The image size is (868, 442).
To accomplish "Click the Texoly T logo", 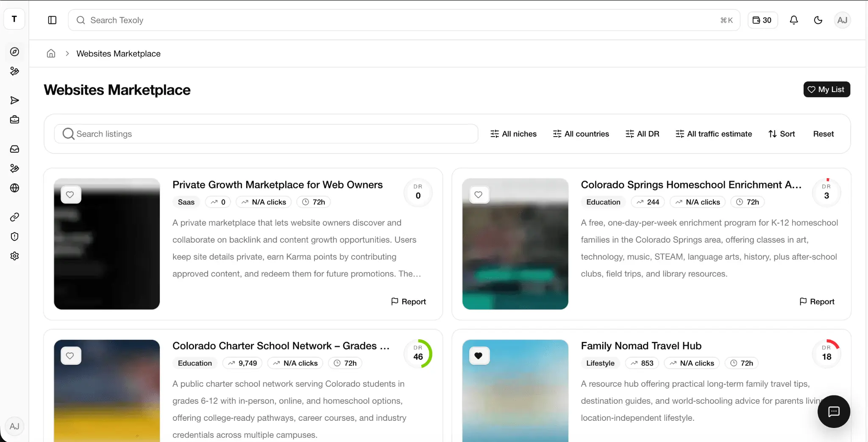I will click(x=14, y=19).
